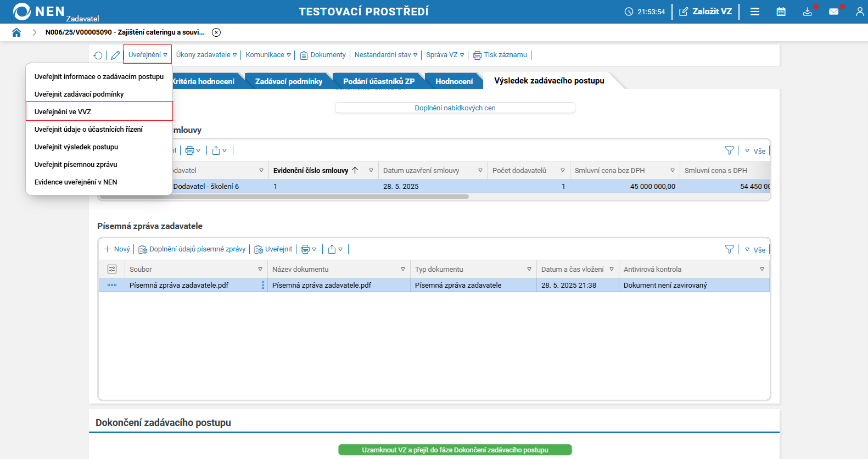Click the Dodavatel - školení 6 cell
This screenshot has width=868, height=459.
[x=206, y=187]
